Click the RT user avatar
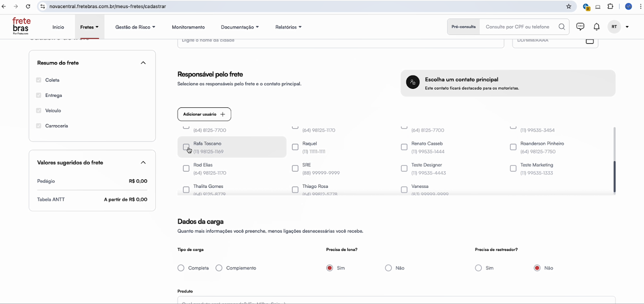This screenshot has width=644, height=304. pos(614,27)
